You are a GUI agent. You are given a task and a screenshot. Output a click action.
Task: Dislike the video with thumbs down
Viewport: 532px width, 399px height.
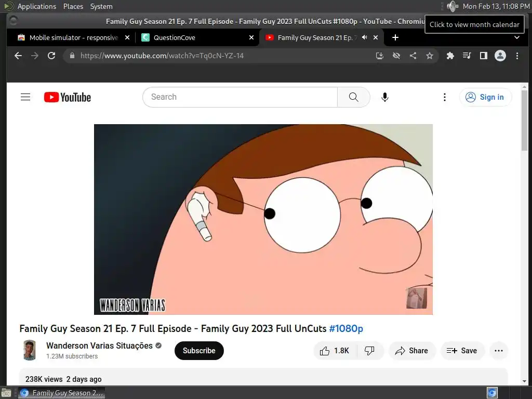[x=369, y=351]
